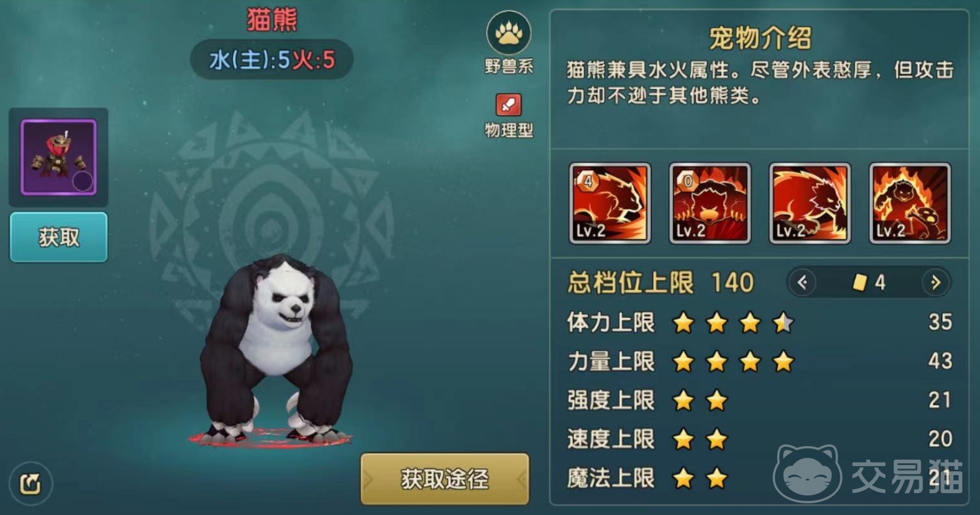Click the 野兽系 paw icon
Screen dimensions: 980x515
(x=509, y=34)
